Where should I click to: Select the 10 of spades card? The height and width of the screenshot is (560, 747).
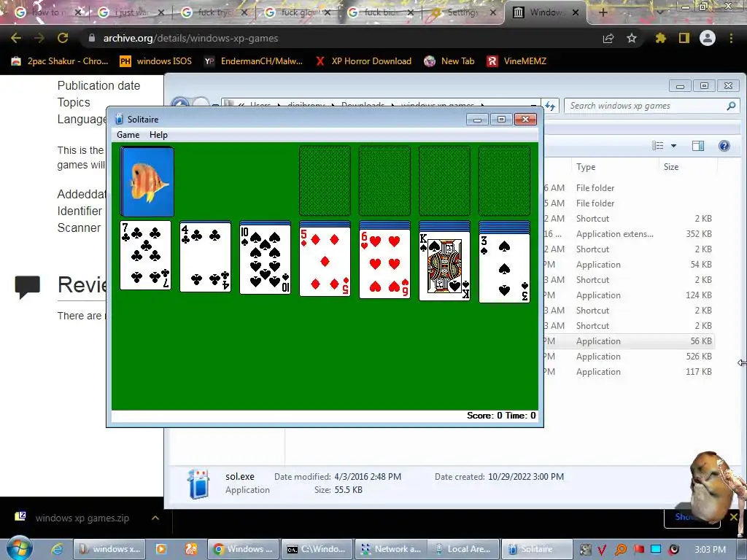point(265,259)
